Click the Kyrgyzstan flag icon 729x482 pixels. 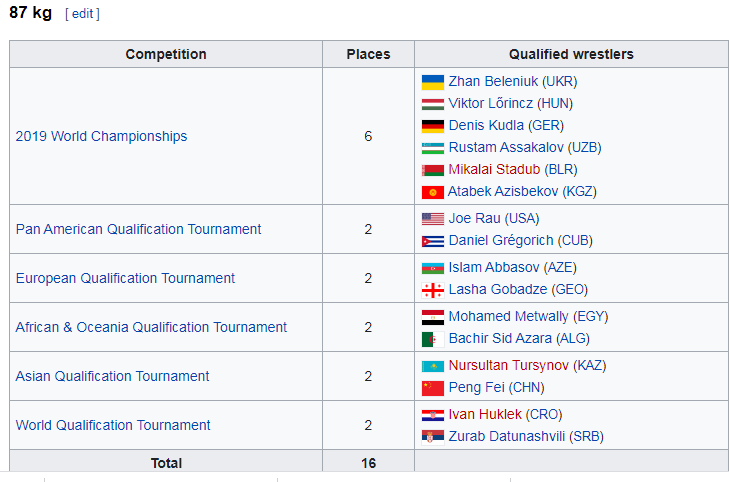tap(432, 192)
